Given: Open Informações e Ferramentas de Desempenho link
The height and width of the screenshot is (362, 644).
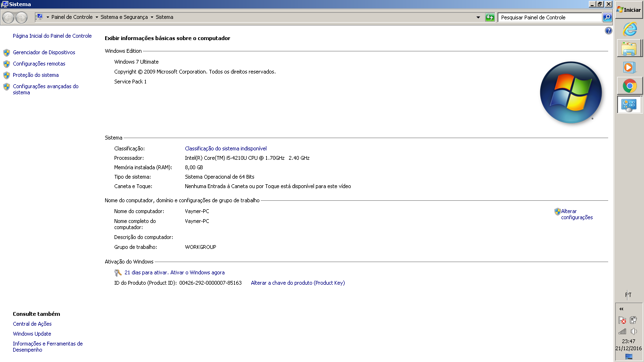Looking at the screenshot, I should tap(48, 347).
